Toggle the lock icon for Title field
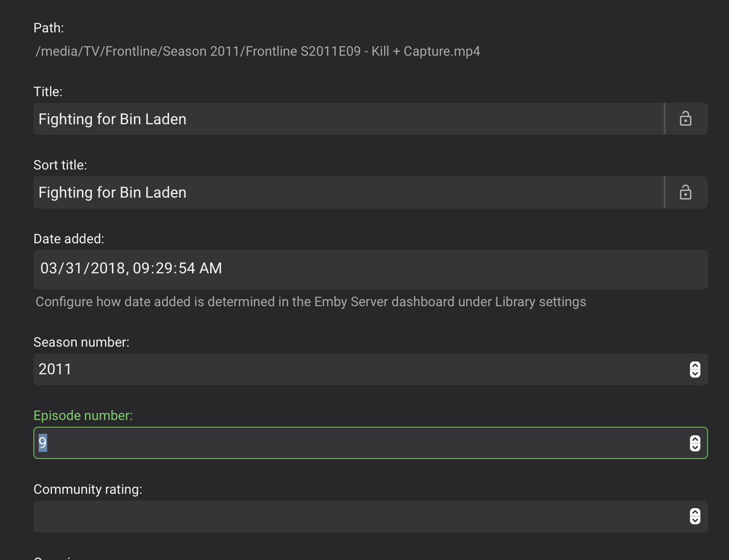Image resolution: width=729 pixels, height=560 pixels. click(x=686, y=119)
